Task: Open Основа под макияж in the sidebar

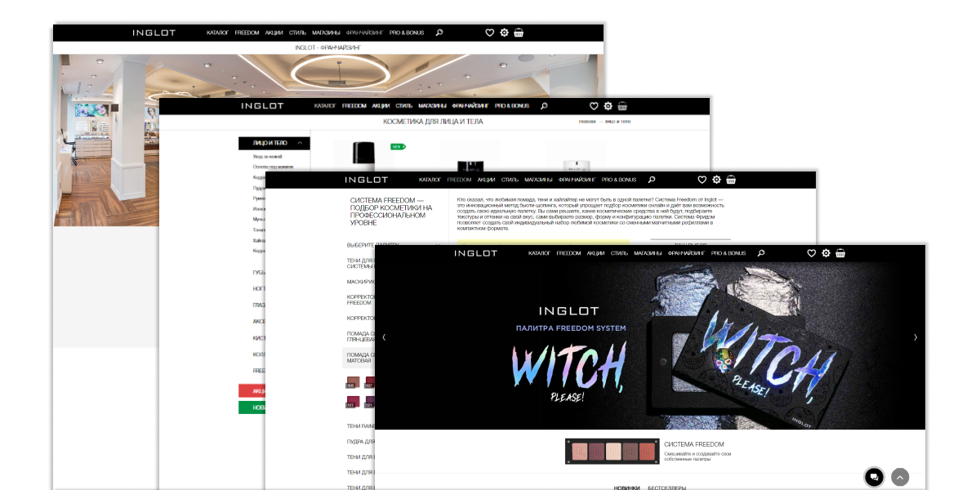Action: click(273, 167)
